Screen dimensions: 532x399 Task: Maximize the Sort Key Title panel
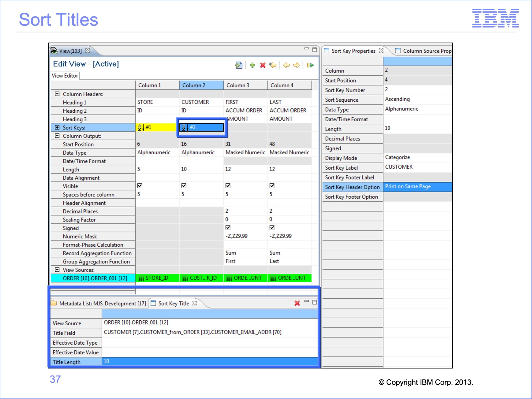click(314, 302)
